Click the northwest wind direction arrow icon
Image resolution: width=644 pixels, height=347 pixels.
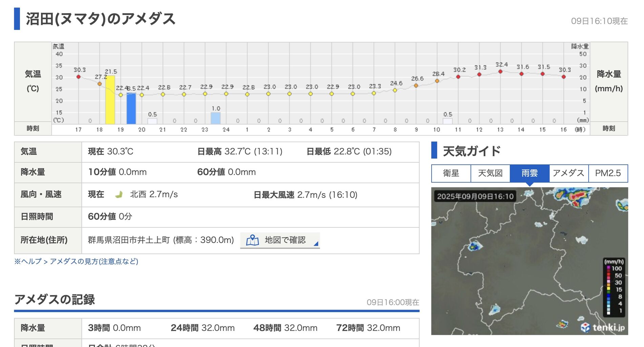click(x=119, y=195)
